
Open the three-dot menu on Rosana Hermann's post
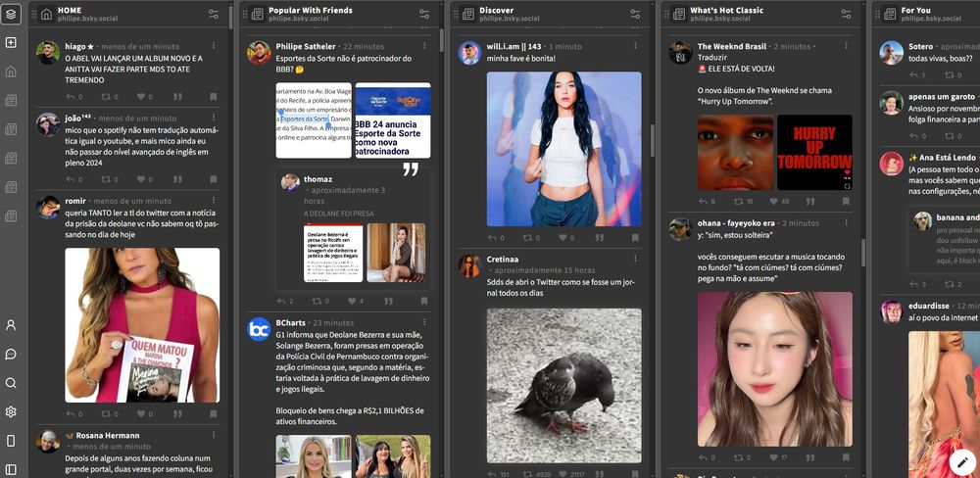coord(213,436)
